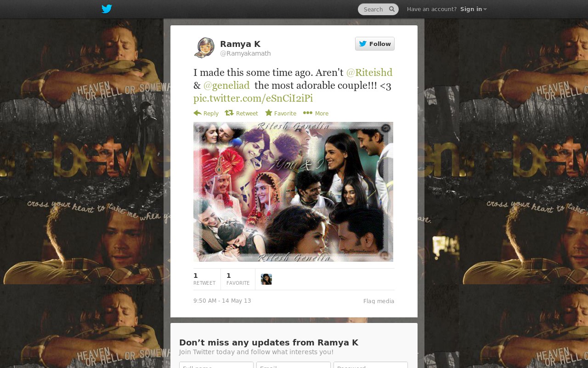The image size is (588, 368).
Task: Open the retweeter's small avatar
Action: pos(266,279)
